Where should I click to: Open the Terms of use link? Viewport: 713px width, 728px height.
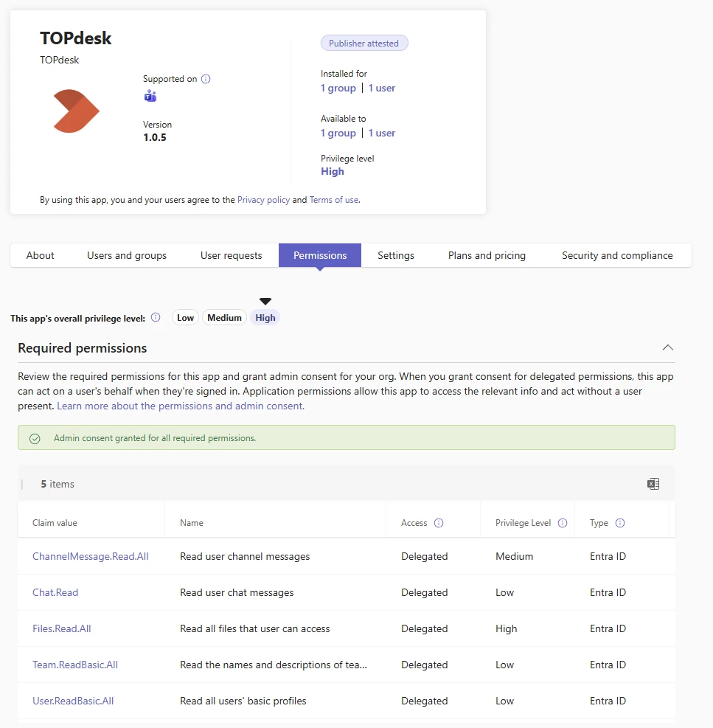[334, 200]
